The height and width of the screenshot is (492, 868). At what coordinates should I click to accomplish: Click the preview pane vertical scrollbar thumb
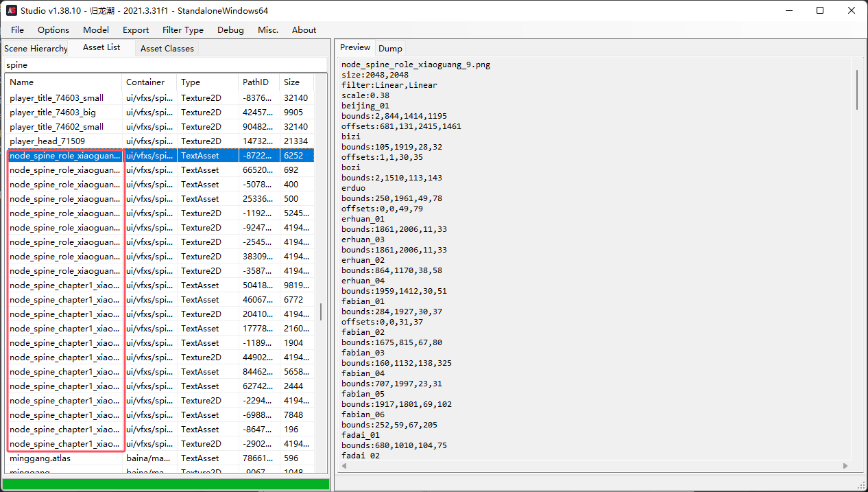coord(857,89)
